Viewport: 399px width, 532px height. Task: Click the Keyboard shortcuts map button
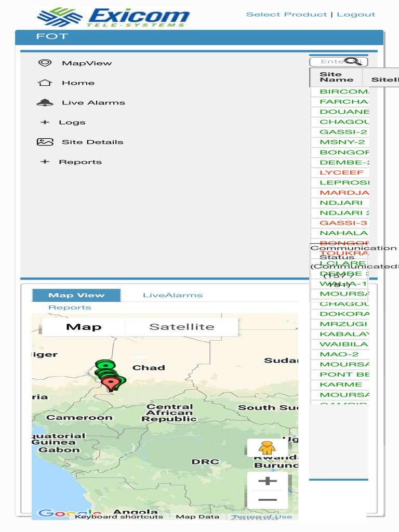(119, 517)
